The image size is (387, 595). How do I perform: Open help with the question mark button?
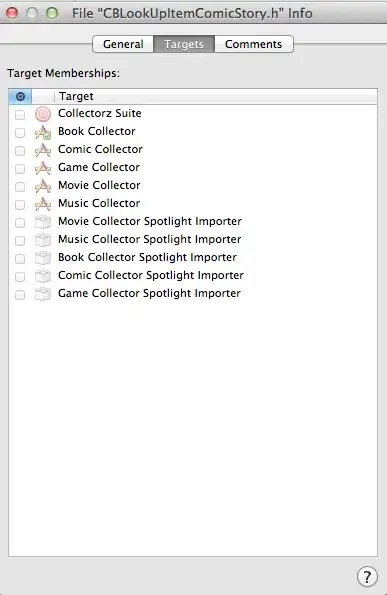click(x=367, y=577)
